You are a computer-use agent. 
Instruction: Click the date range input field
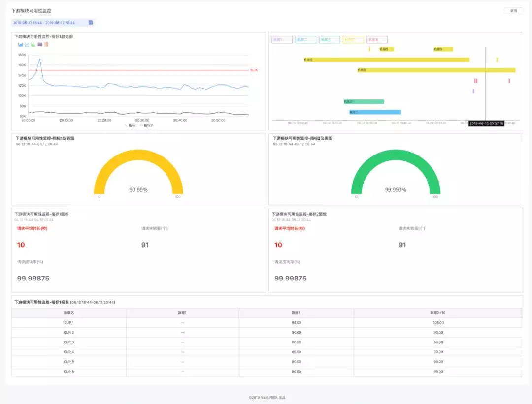[x=53, y=22]
